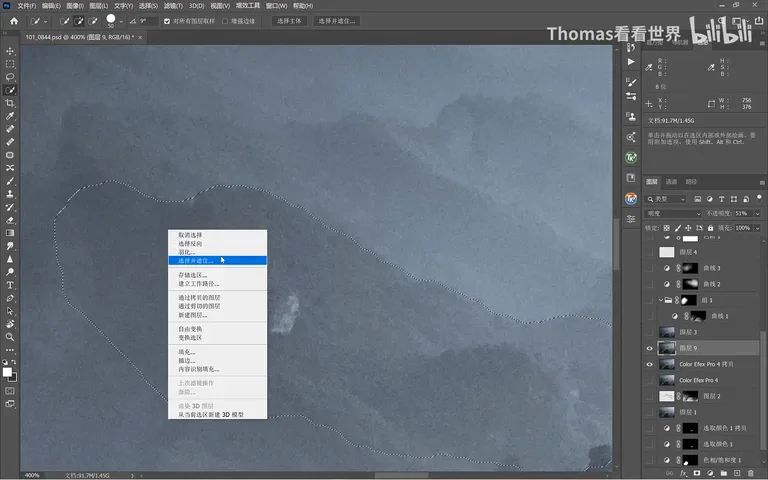Filter layers by type layers (T icon)
The width and height of the screenshot is (768, 480).
(721, 199)
